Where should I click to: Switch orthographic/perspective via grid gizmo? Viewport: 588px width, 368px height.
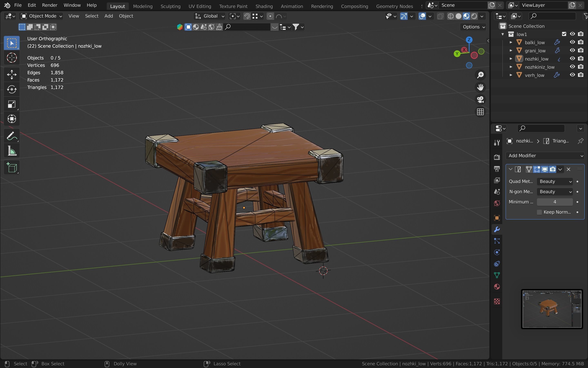click(480, 112)
